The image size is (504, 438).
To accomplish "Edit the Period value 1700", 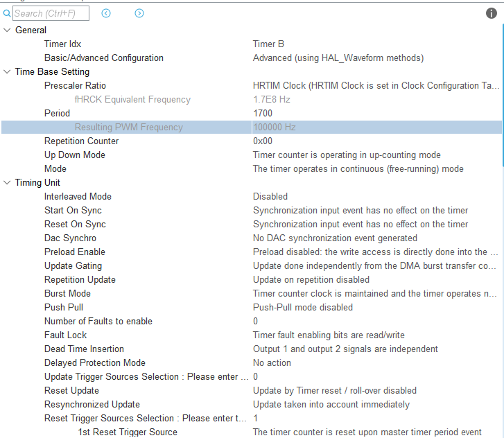I will click(263, 113).
